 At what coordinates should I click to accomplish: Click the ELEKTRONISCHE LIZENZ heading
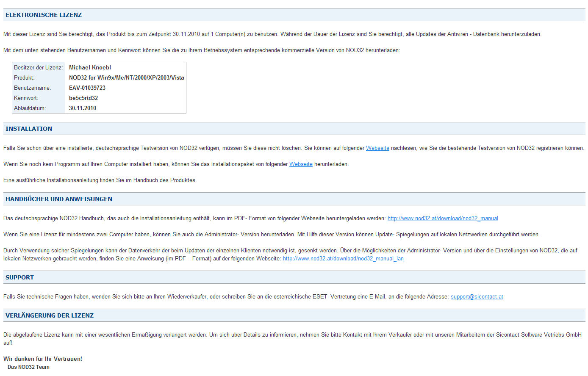click(x=44, y=15)
